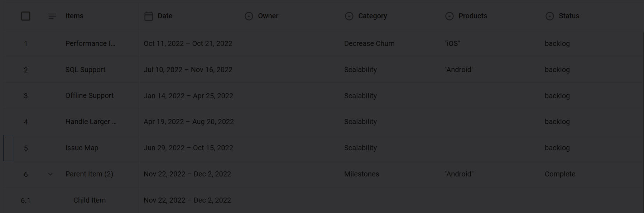Viewport: 644px width, 213px height.
Task: Select the row 5 left edge handle
Action: pyautogui.click(x=8, y=148)
